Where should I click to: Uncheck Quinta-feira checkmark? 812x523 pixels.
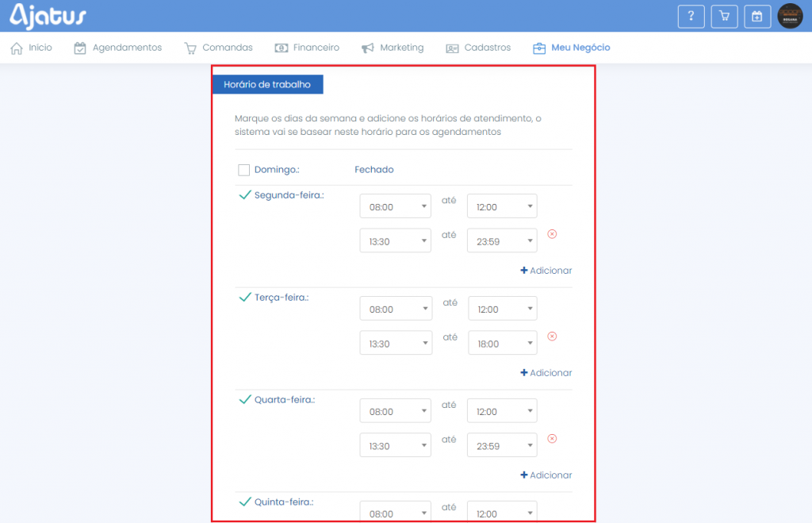click(x=245, y=502)
